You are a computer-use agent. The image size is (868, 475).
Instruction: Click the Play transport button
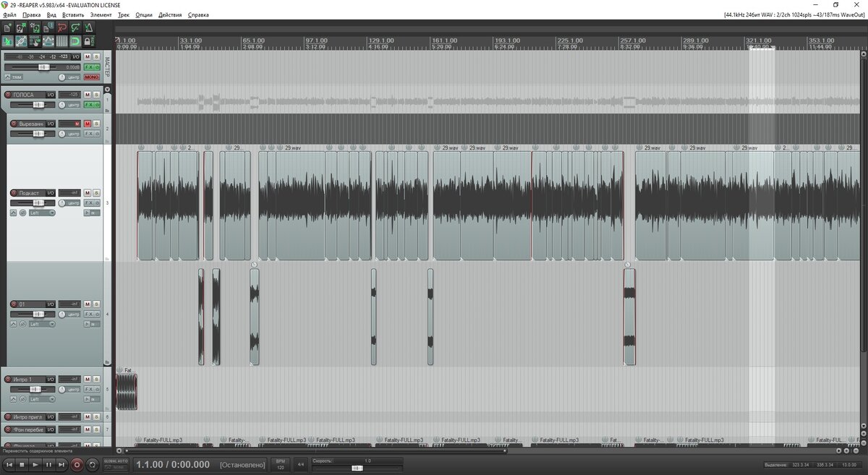(x=35, y=465)
